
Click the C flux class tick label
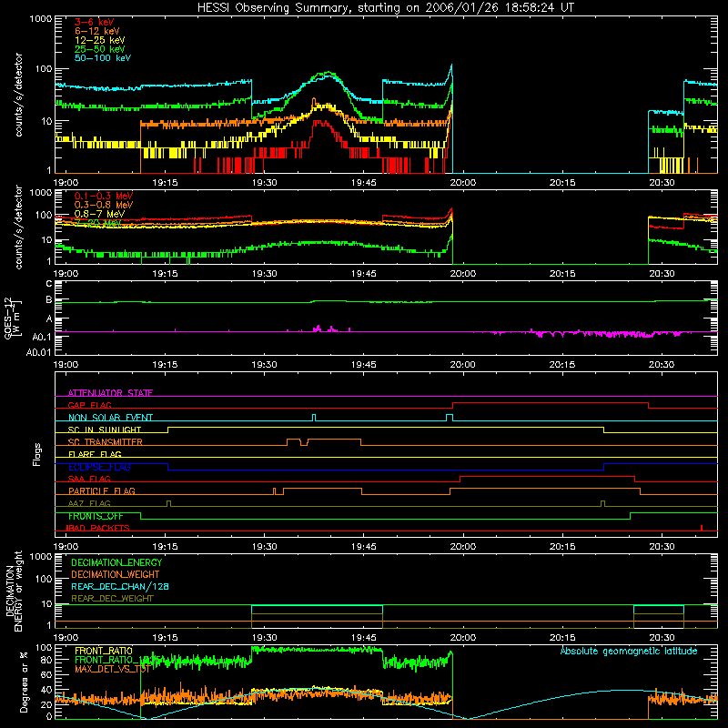tap(49, 284)
